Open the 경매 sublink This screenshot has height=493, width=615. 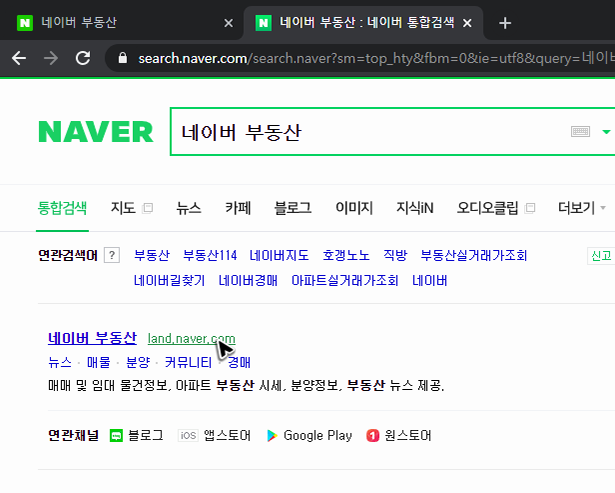pyautogui.click(x=239, y=362)
